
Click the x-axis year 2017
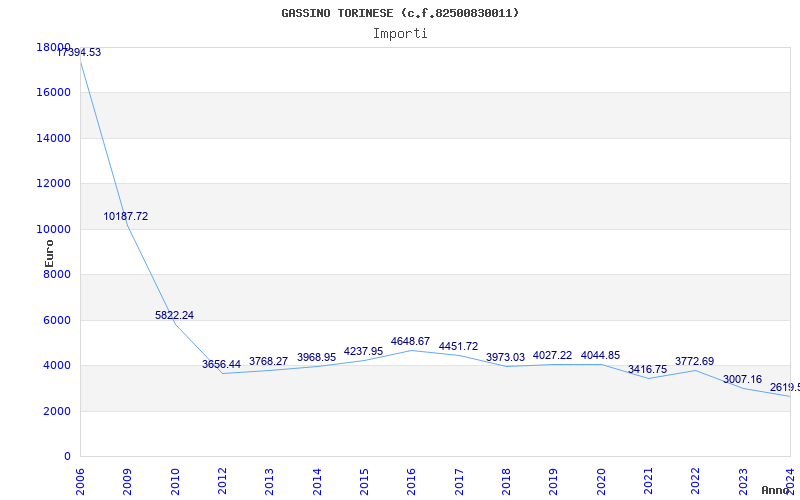[x=459, y=482]
